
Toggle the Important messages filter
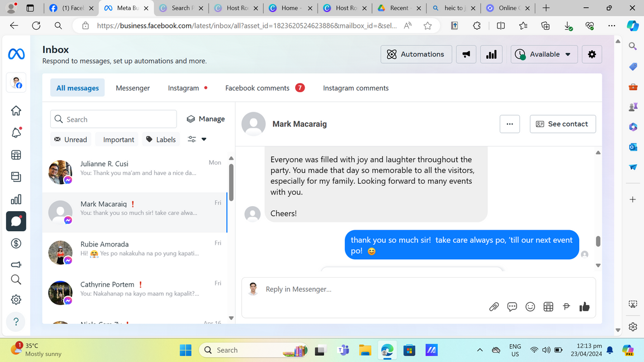pyautogui.click(x=118, y=140)
